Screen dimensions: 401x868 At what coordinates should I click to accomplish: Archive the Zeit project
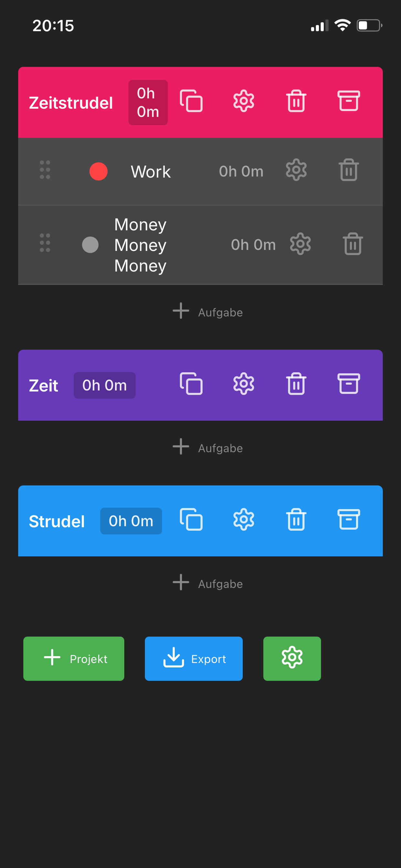(x=348, y=384)
